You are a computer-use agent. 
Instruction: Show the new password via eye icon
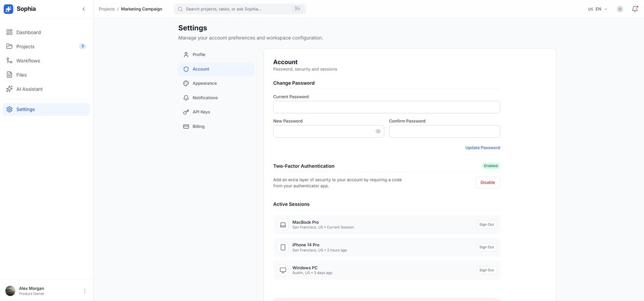[378, 131]
